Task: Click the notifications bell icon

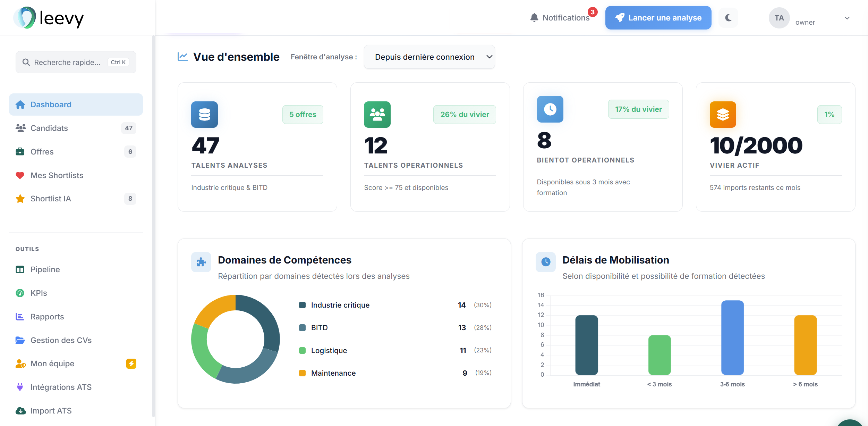Action: 534,18
